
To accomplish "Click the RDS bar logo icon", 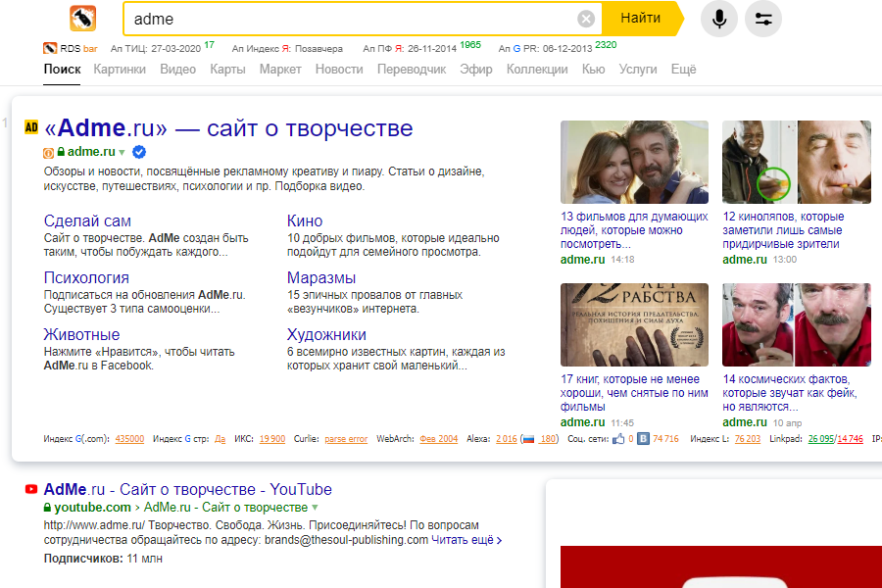I will [x=48, y=46].
